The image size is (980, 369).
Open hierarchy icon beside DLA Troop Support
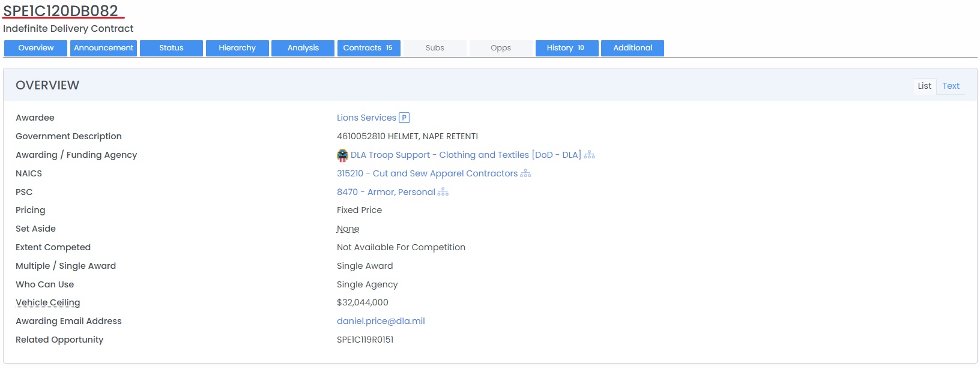click(x=590, y=155)
